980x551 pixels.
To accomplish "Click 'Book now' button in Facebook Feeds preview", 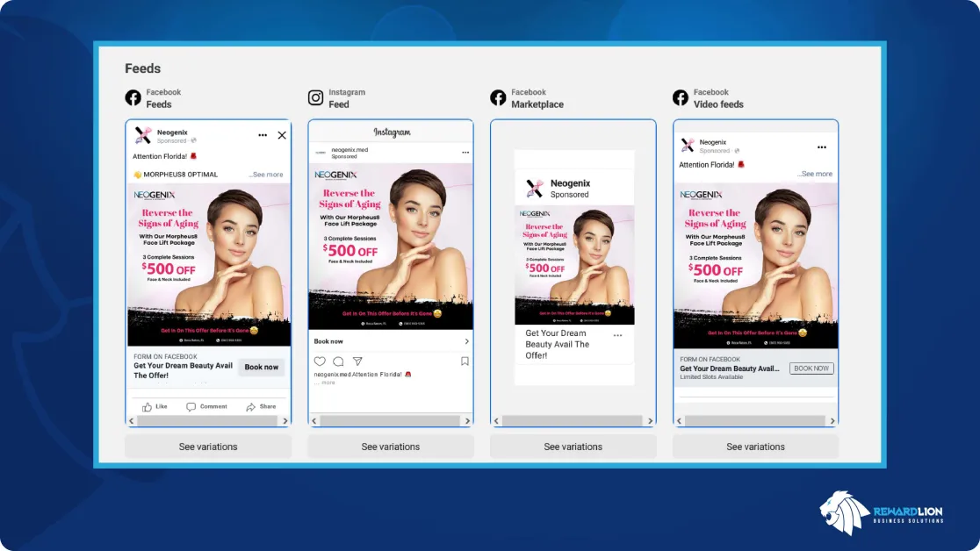I will tap(261, 368).
